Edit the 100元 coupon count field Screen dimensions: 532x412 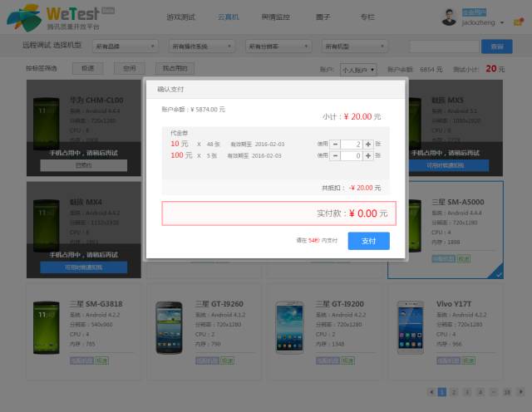click(x=352, y=156)
